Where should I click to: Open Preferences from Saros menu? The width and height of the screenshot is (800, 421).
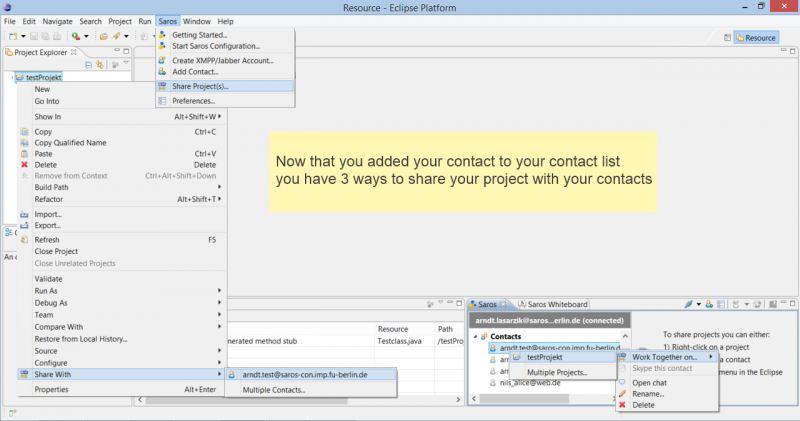pyautogui.click(x=225, y=101)
